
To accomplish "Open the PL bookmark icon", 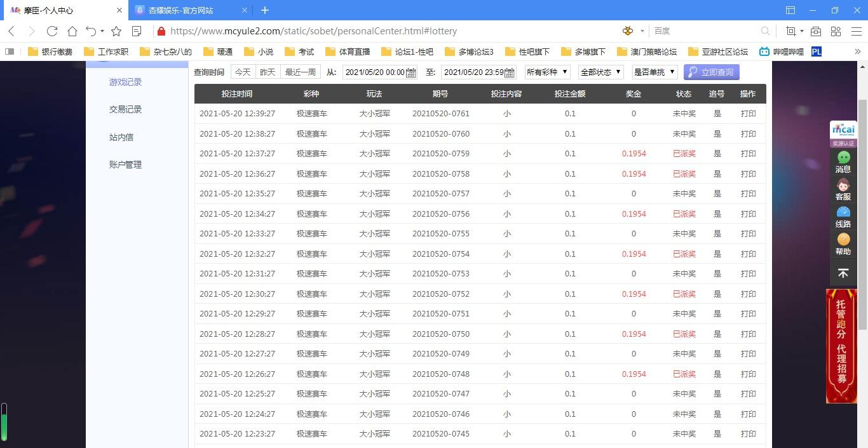I will point(817,51).
